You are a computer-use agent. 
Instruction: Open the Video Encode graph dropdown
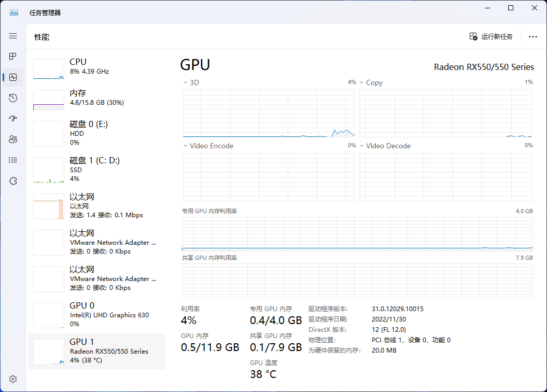click(x=186, y=146)
